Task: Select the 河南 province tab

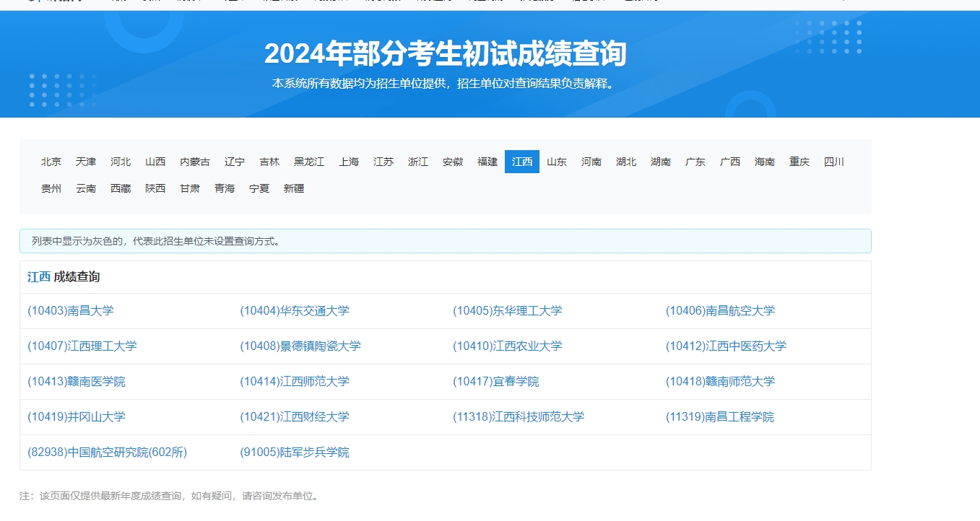Action: [x=591, y=162]
